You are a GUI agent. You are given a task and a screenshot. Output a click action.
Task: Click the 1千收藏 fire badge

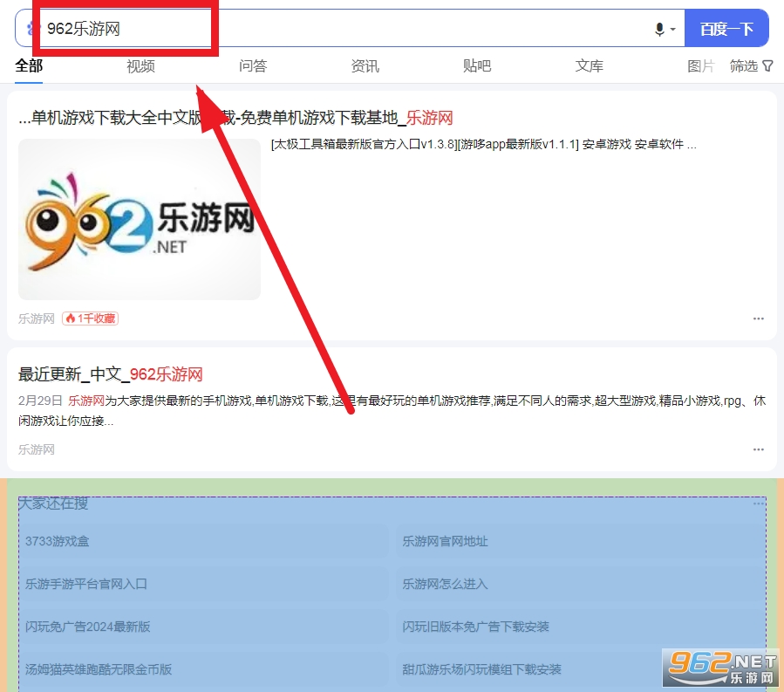90,319
